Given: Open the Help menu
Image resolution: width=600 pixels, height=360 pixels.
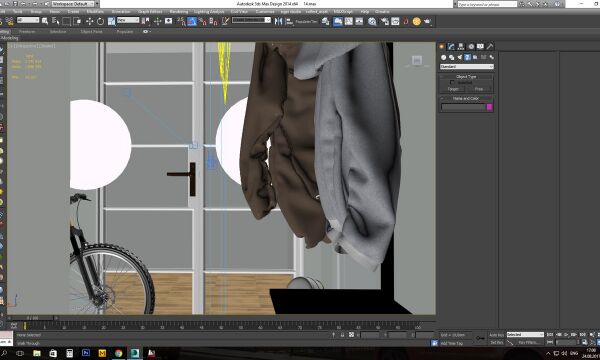Looking at the screenshot, I should pyautogui.click(x=364, y=12).
